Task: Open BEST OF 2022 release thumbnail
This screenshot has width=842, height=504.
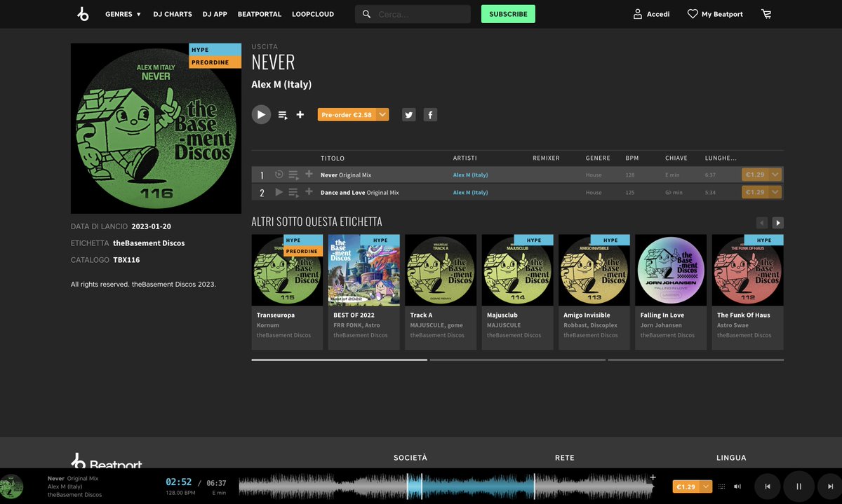Action: 364,271
